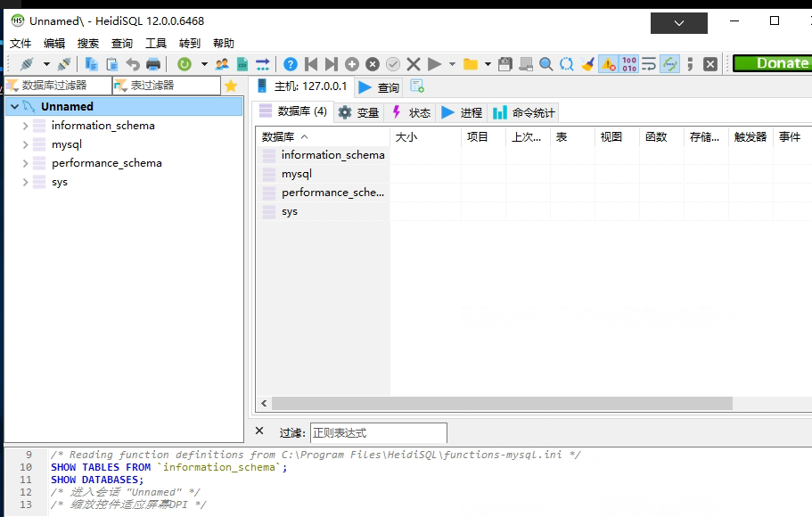Toggle the binary 100/010 display icon
The height and width of the screenshot is (517, 812).
pos(629,64)
